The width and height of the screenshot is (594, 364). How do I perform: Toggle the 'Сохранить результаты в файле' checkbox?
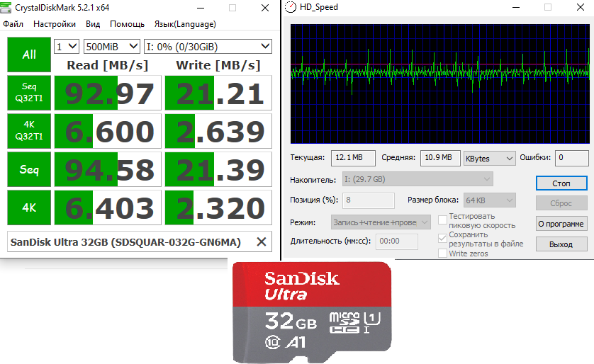point(443,239)
